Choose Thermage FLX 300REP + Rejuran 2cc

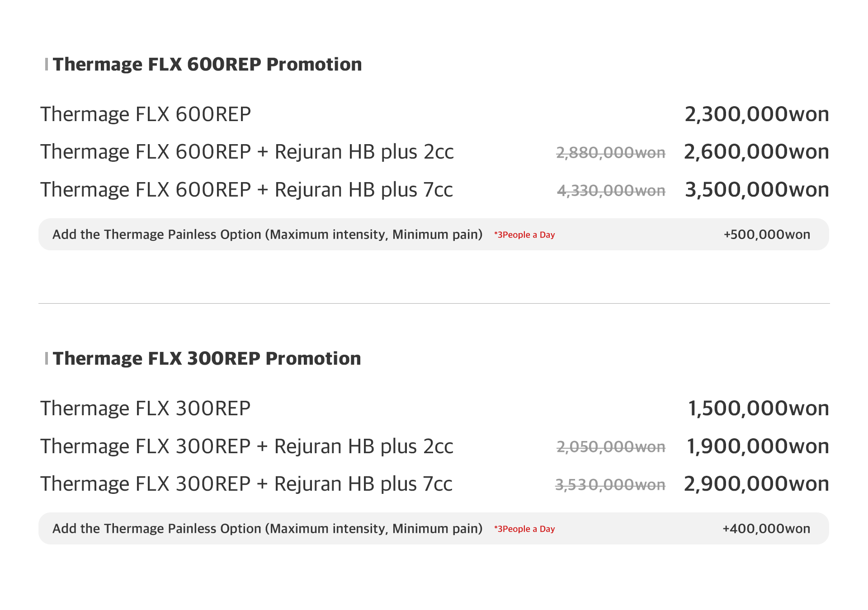tap(246, 446)
